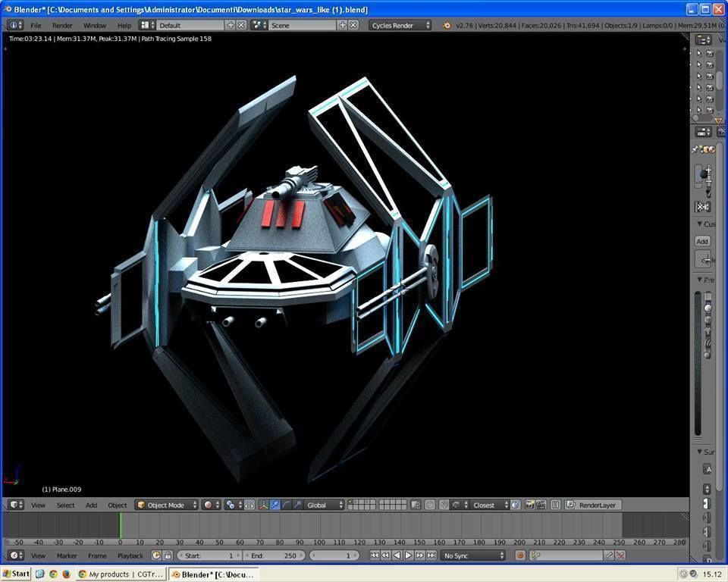Image resolution: width=728 pixels, height=582 pixels.
Task: Open the No Sync dropdown
Action: [x=473, y=555]
